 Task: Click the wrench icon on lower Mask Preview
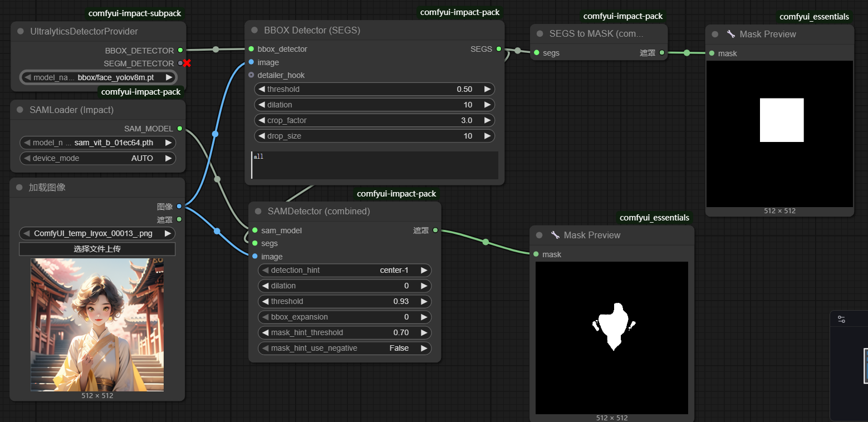(555, 235)
